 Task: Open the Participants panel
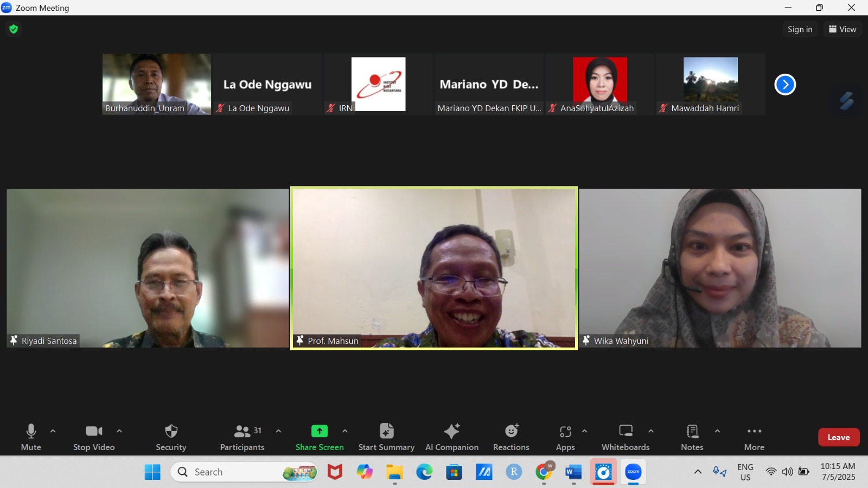[x=242, y=437]
